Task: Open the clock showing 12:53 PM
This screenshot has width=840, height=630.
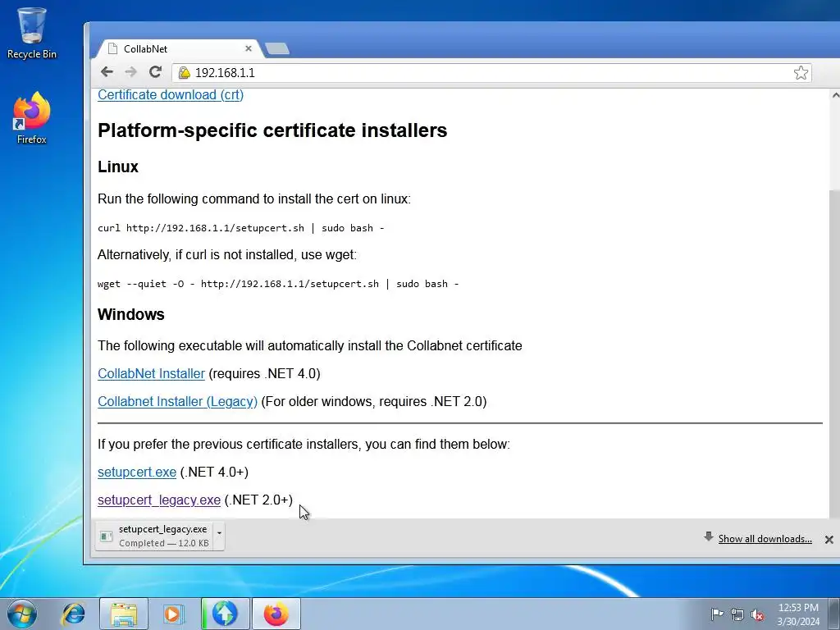Action: coord(798,614)
